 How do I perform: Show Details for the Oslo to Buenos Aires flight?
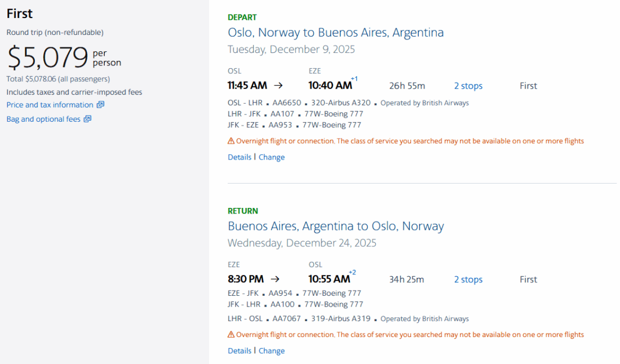pyautogui.click(x=240, y=157)
